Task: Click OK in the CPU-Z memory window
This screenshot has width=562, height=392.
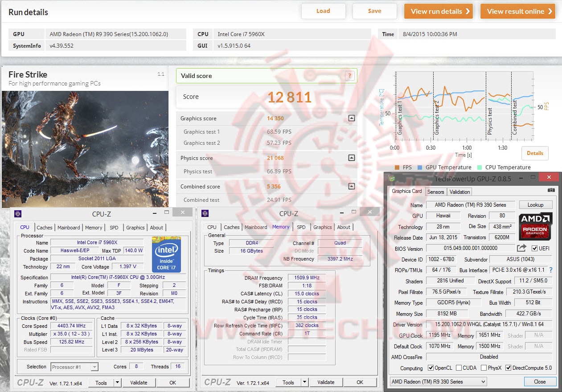Action: [360, 383]
